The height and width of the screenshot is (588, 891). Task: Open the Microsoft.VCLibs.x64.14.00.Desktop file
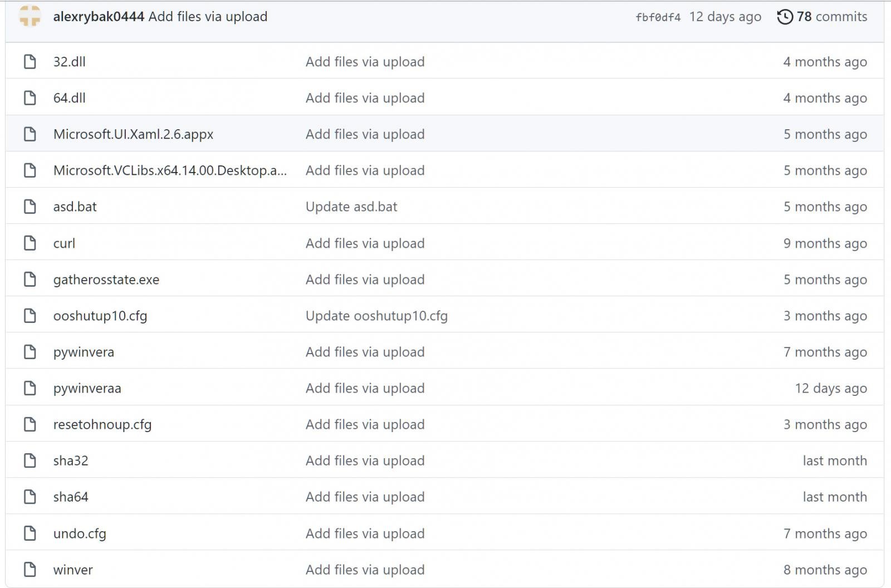[170, 170]
